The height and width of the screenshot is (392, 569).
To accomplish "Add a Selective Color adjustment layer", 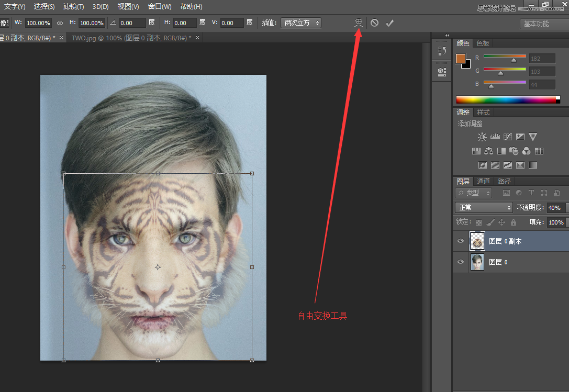I will pyautogui.click(x=520, y=165).
